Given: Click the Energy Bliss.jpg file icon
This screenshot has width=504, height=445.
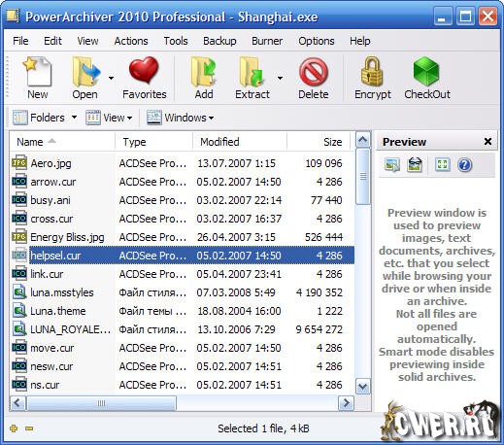Looking at the screenshot, I should (x=19, y=237).
